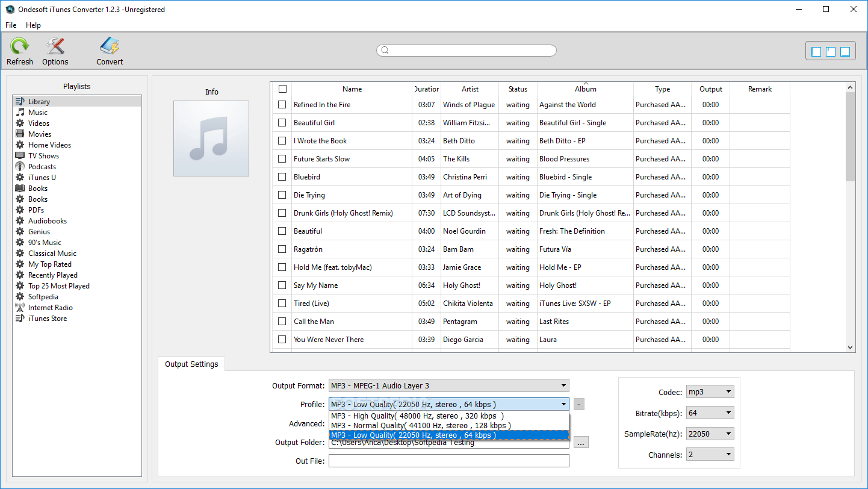868x489 pixels.
Task: Click the scrollbar down arrow in track list
Action: (x=851, y=347)
